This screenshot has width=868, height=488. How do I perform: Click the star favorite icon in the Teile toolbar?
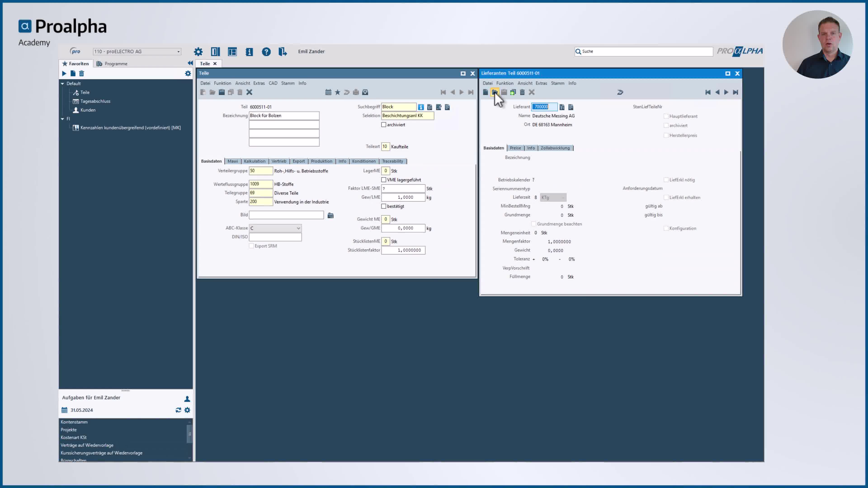(337, 92)
